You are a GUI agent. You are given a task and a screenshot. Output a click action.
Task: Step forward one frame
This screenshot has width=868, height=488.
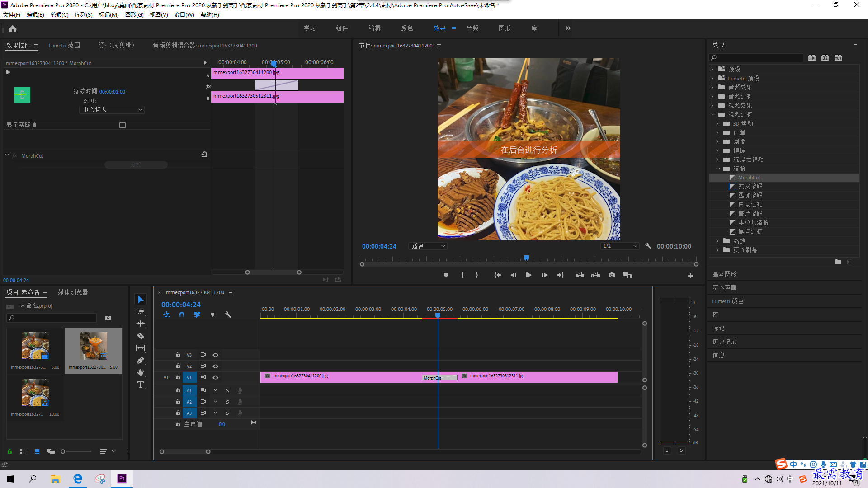[545, 275]
